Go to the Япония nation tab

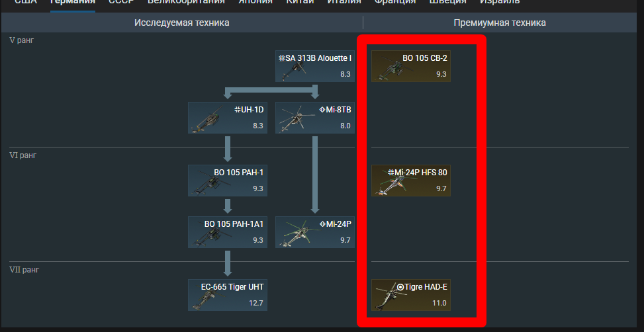(x=255, y=3)
